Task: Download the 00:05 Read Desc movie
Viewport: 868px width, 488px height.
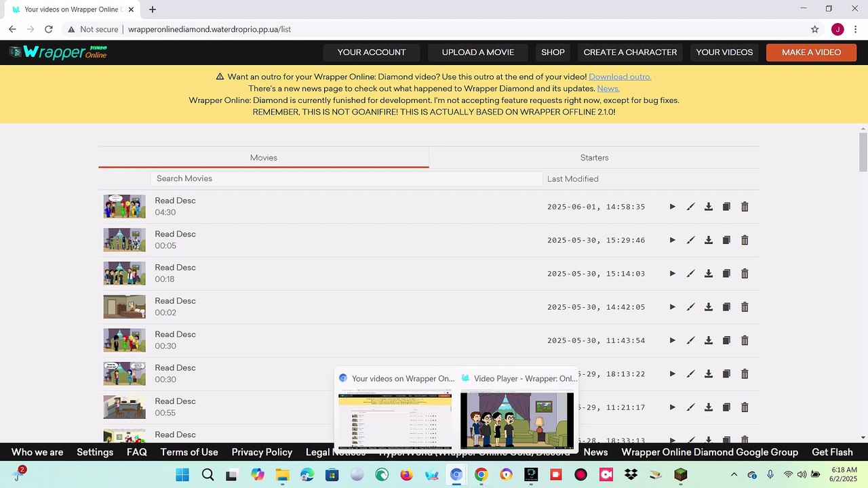Action: click(709, 240)
